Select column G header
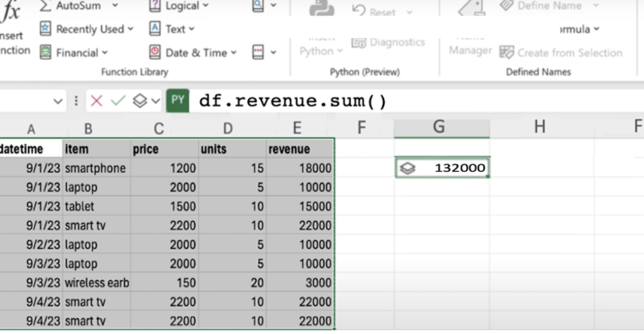This screenshot has width=644, height=334. click(x=441, y=127)
